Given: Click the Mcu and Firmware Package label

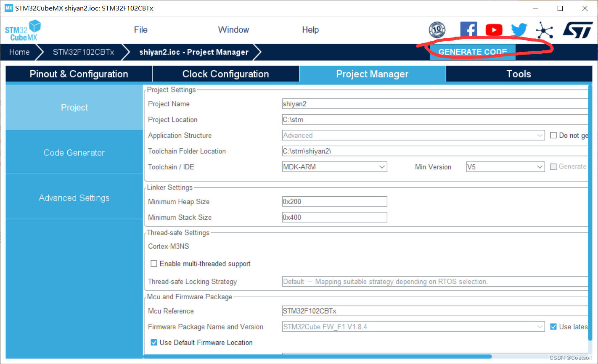Looking at the screenshot, I should point(190,297).
